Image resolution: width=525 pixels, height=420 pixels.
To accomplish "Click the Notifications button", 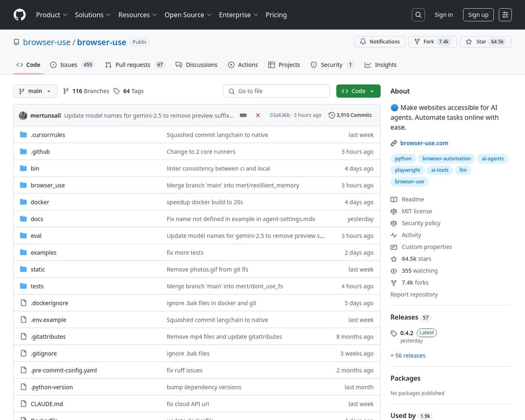I will pos(380,41).
